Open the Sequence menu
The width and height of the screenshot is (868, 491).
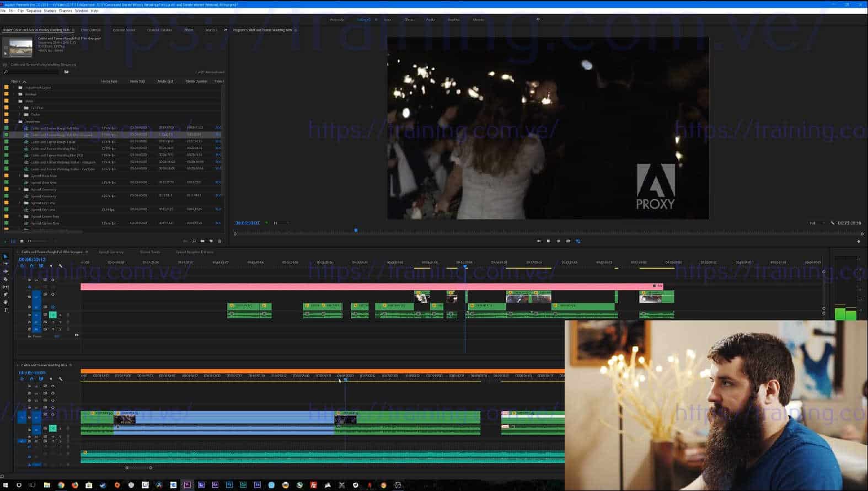pos(34,10)
